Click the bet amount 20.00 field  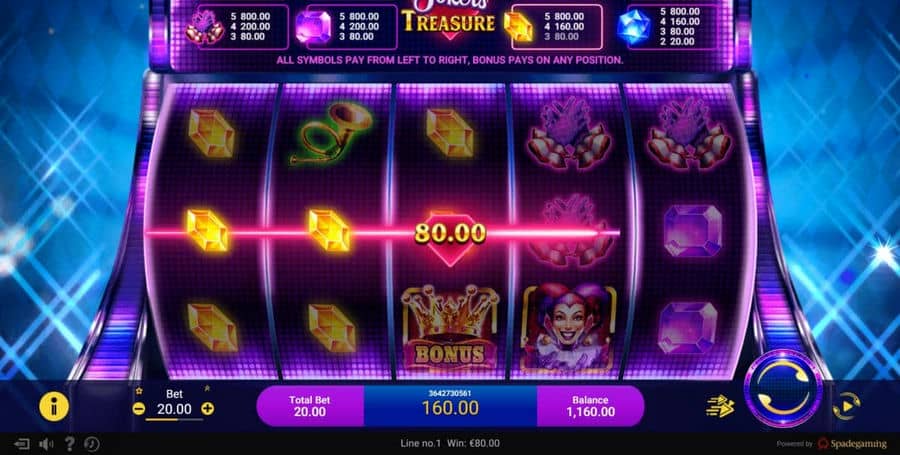[x=174, y=409]
